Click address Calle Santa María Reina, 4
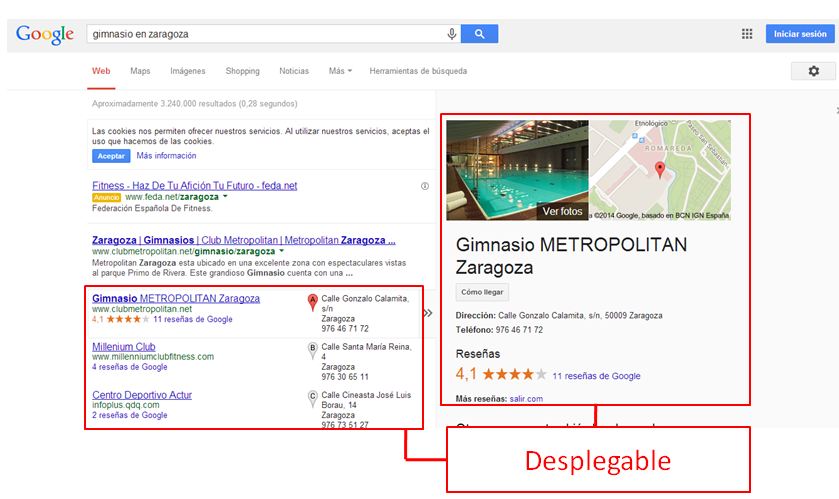Screen dimensions: 839x499 (x=367, y=351)
